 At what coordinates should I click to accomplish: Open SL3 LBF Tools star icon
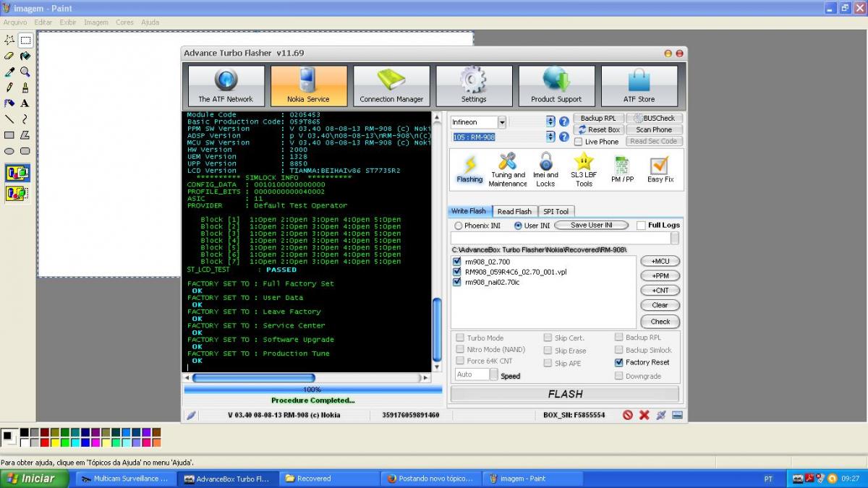click(x=584, y=170)
